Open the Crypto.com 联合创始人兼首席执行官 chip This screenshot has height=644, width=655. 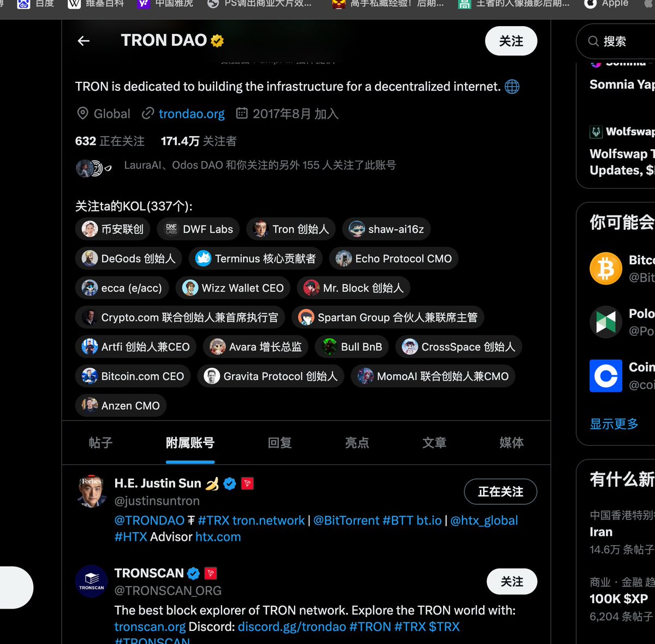tap(180, 317)
